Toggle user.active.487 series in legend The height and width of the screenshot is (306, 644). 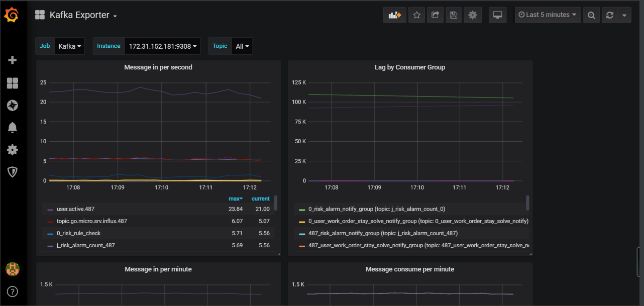[x=75, y=209]
